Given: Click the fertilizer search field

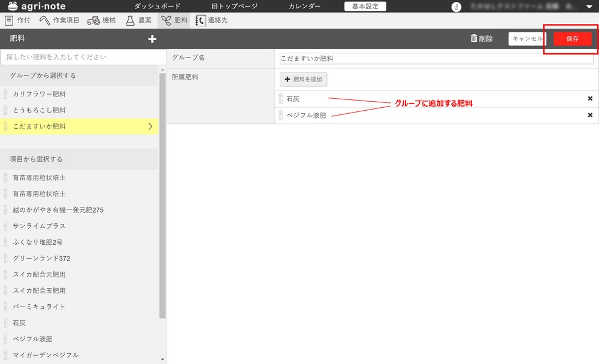Looking at the screenshot, I should [83, 57].
